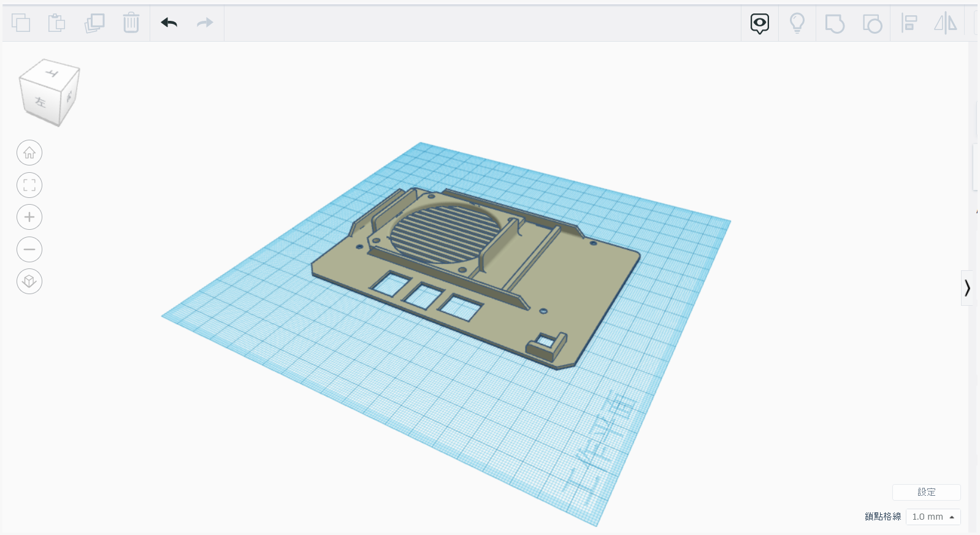The image size is (980, 535).
Task: Click the Copy icon in toolbar
Action: tap(21, 23)
